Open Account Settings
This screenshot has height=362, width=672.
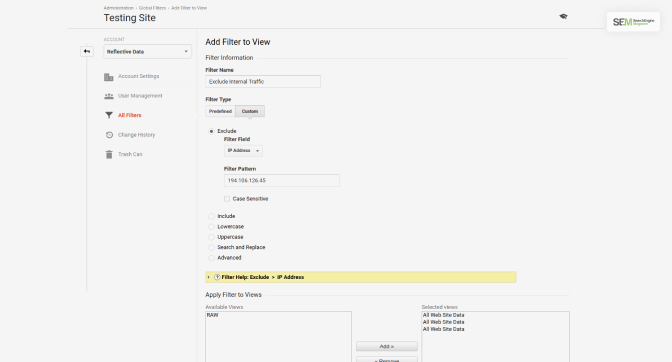click(138, 76)
